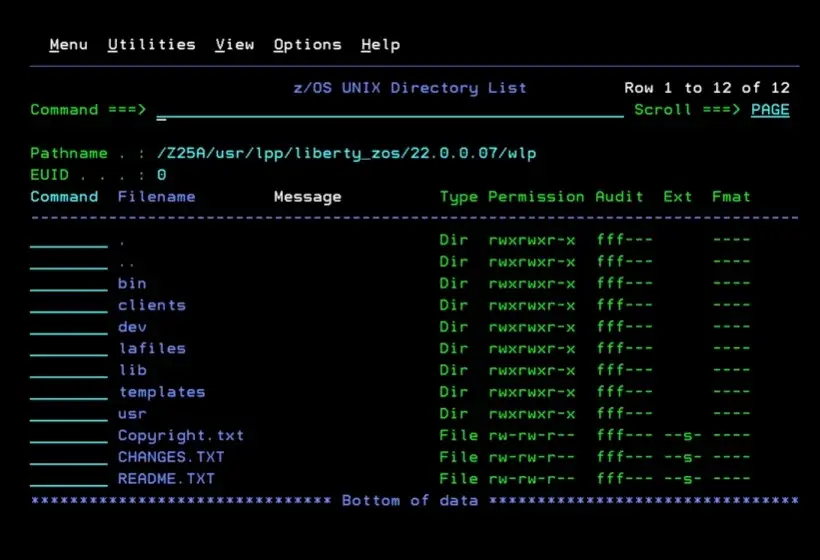Click the Scroll PAGE field
The height and width of the screenshot is (560, 820).
(x=770, y=110)
